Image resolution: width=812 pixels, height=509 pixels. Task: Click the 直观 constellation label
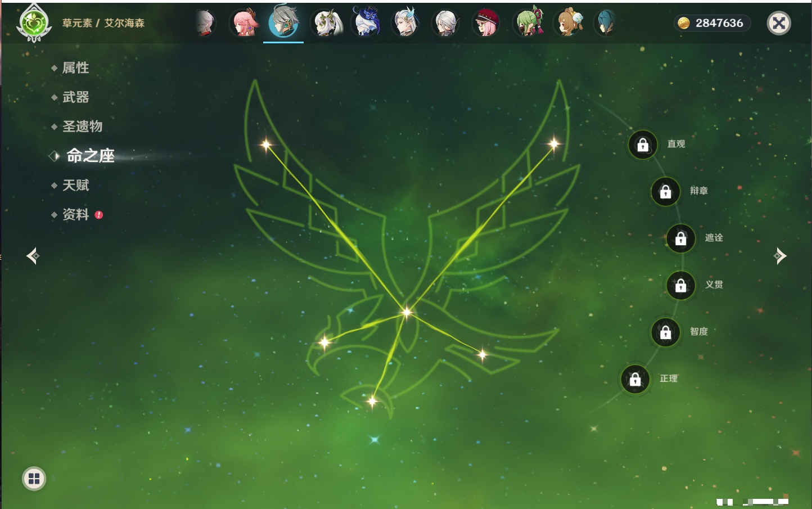676,144
